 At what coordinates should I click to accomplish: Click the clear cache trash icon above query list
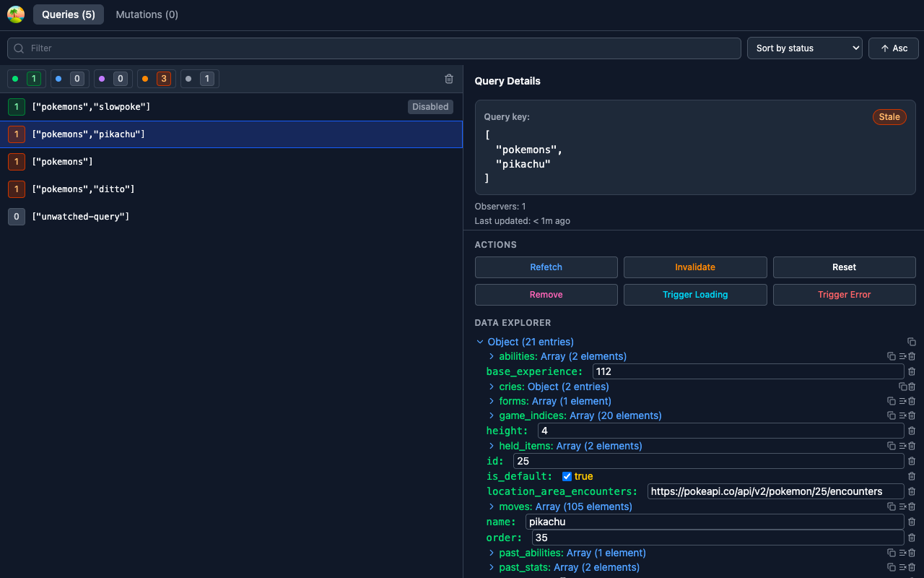(449, 79)
